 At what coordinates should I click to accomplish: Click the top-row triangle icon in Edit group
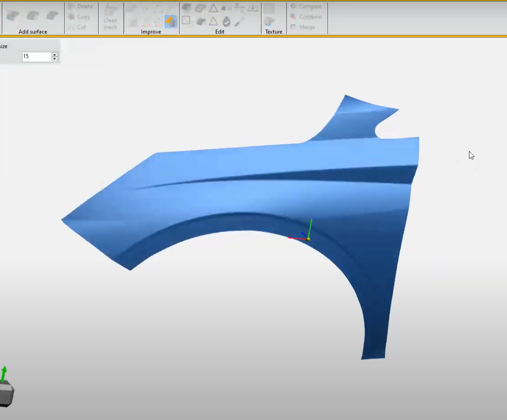tap(213, 8)
